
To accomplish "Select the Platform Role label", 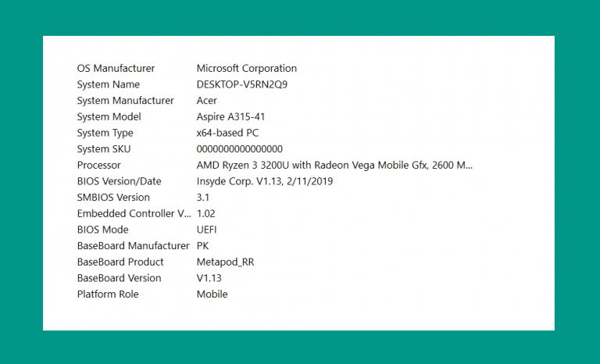I will (x=108, y=294).
